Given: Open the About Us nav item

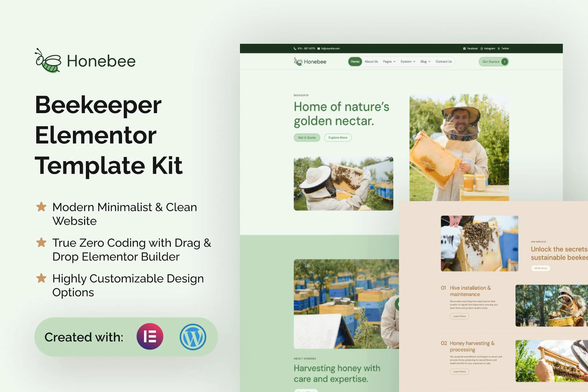Looking at the screenshot, I should [x=371, y=61].
